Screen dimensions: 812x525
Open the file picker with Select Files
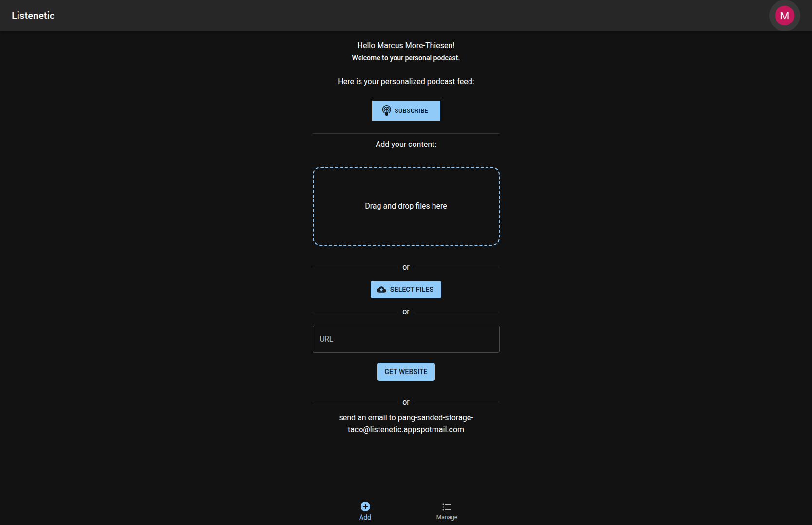[406, 290]
